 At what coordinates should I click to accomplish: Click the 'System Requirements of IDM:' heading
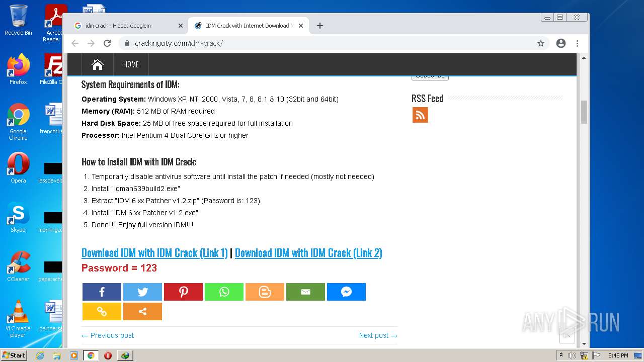(x=130, y=84)
